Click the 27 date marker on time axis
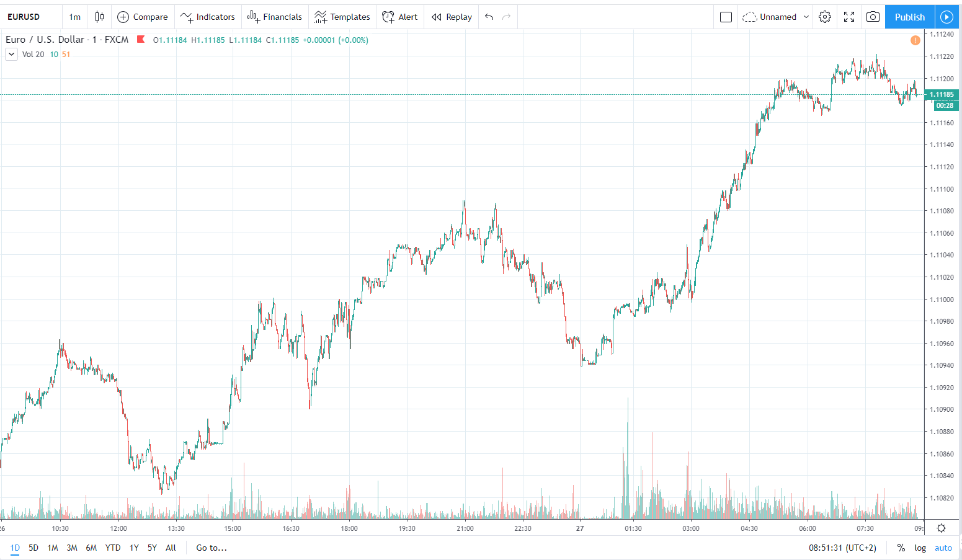Image resolution: width=962 pixels, height=560 pixels. [x=580, y=528]
